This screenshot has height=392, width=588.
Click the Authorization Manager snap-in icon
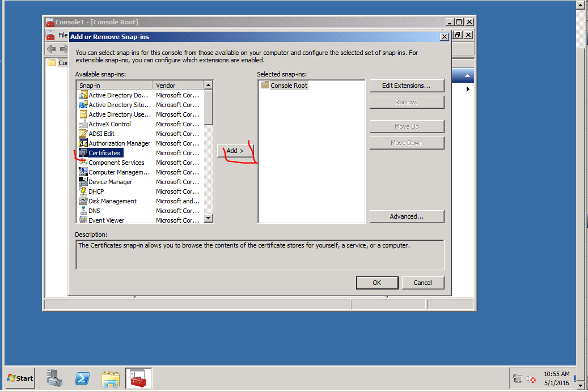(83, 143)
